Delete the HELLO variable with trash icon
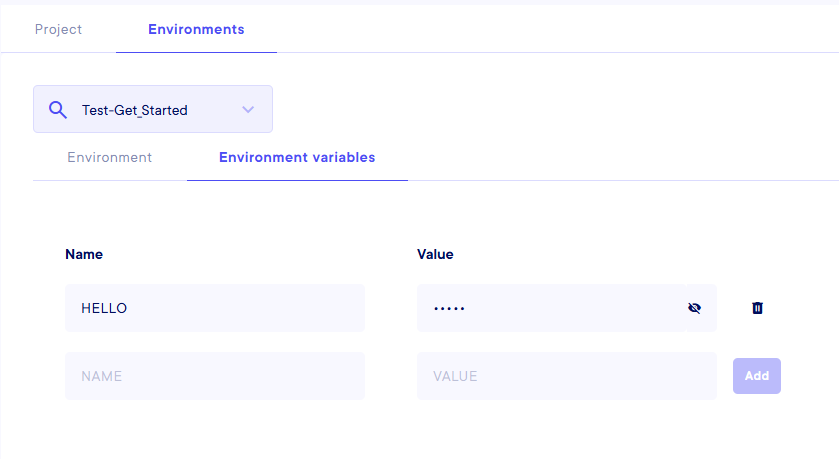 [757, 308]
